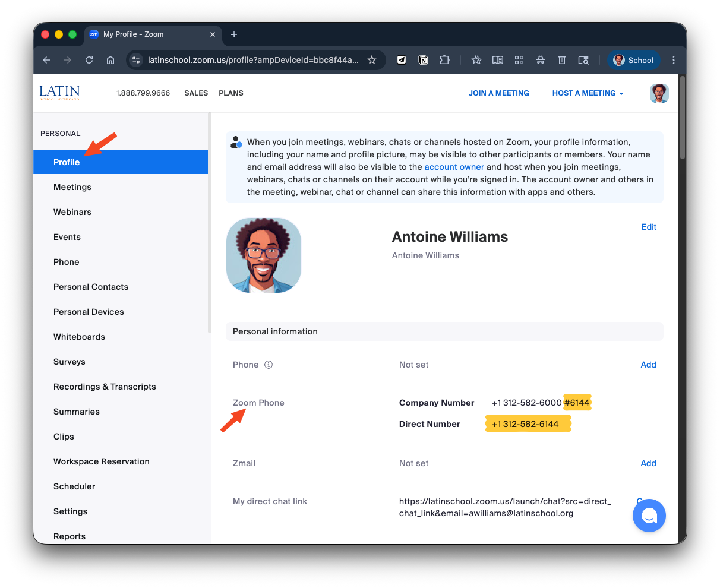Close the My Profile - Zoom tab

coord(213,34)
